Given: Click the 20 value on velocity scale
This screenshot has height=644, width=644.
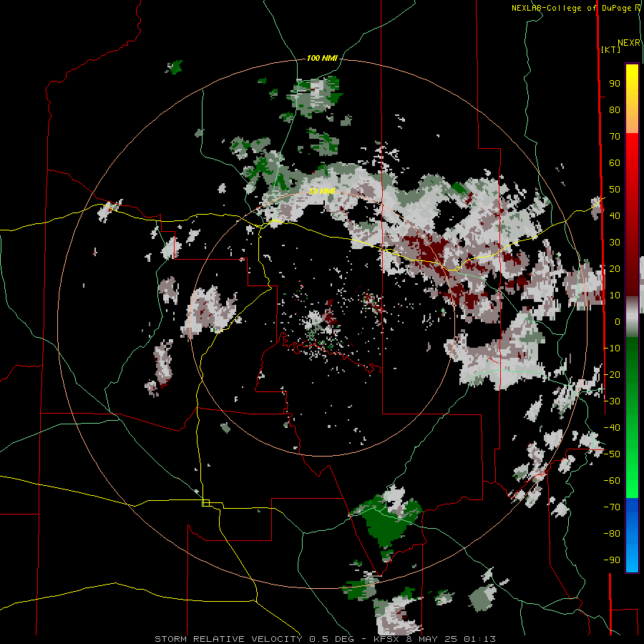Looking at the screenshot, I should tap(615, 268).
